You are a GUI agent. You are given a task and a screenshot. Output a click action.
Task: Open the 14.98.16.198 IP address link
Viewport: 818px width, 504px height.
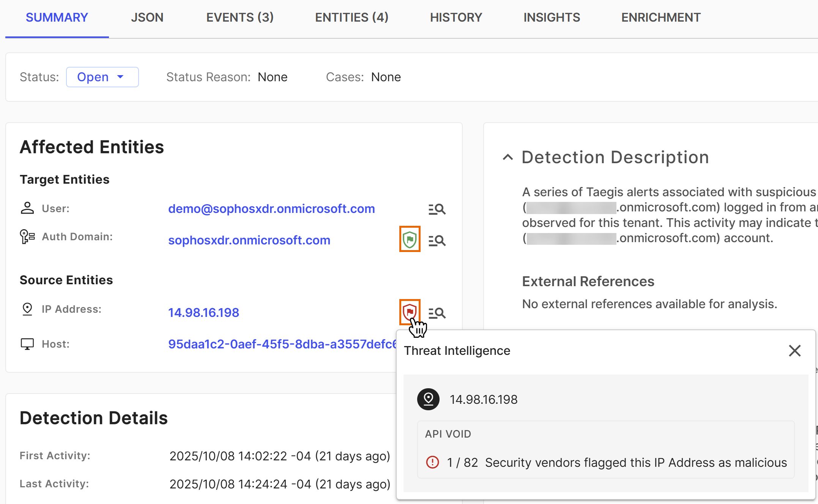pyautogui.click(x=203, y=313)
